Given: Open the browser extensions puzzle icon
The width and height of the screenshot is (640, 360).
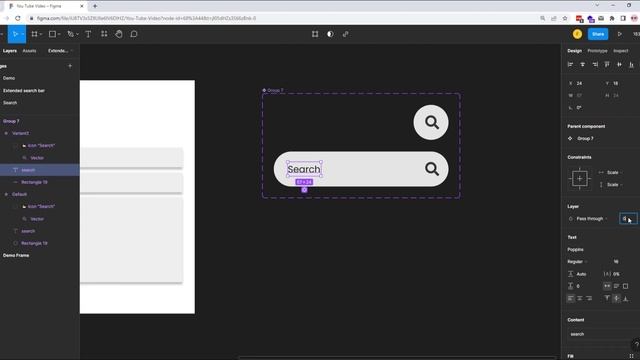Looking at the screenshot, I should click(612, 18).
